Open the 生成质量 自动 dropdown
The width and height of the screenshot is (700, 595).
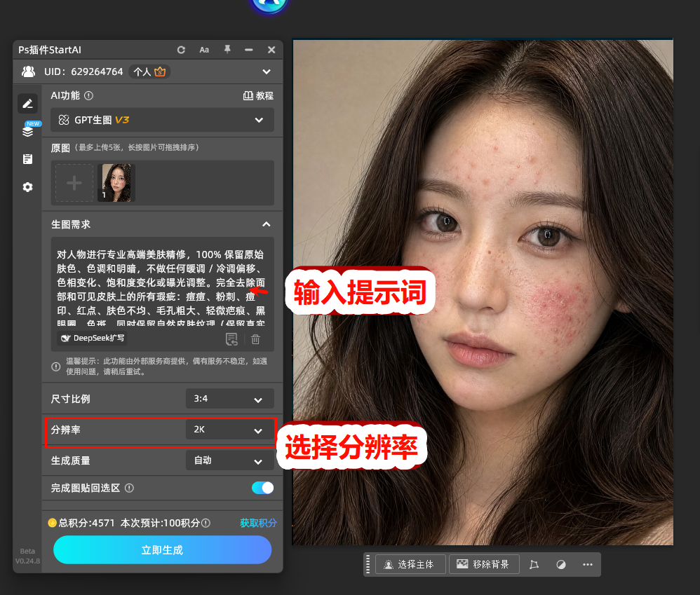pyautogui.click(x=229, y=460)
